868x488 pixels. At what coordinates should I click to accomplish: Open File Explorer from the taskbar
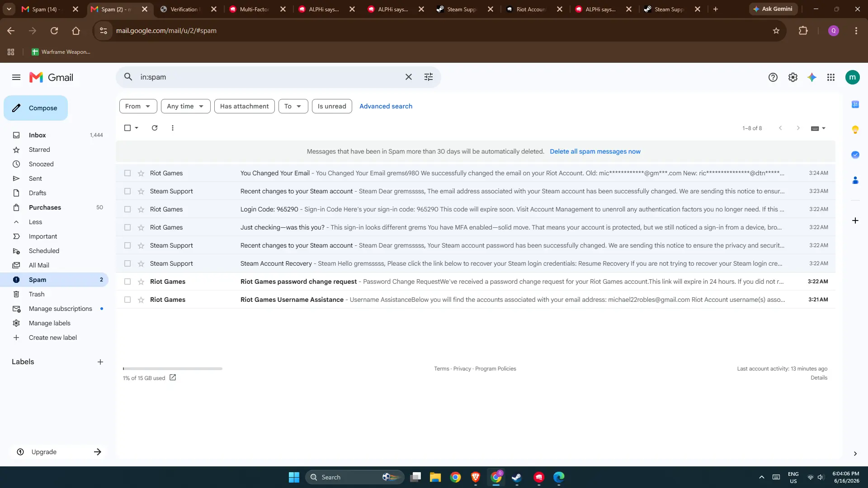pos(435,477)
